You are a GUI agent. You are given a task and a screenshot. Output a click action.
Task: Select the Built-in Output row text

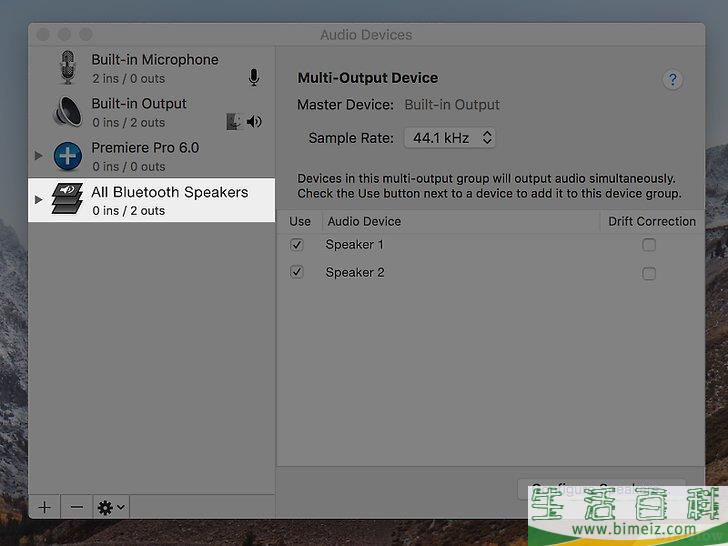click(x=139, y=104)
